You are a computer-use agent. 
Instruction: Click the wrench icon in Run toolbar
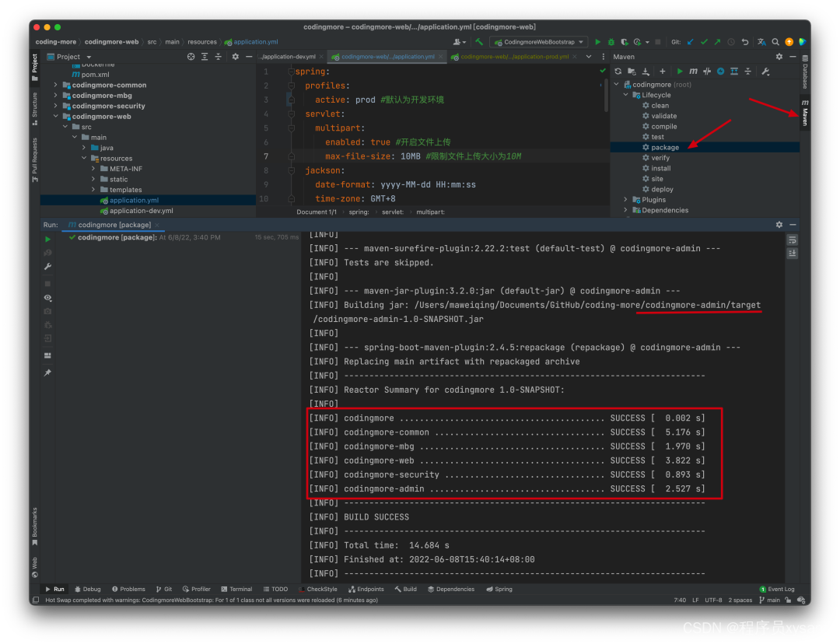[x=47, y=266]
